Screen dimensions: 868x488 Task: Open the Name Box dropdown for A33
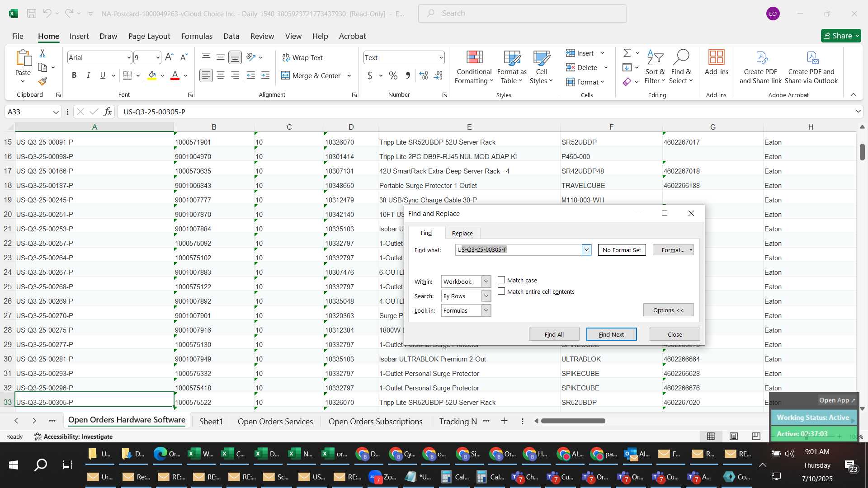point(56,112)
